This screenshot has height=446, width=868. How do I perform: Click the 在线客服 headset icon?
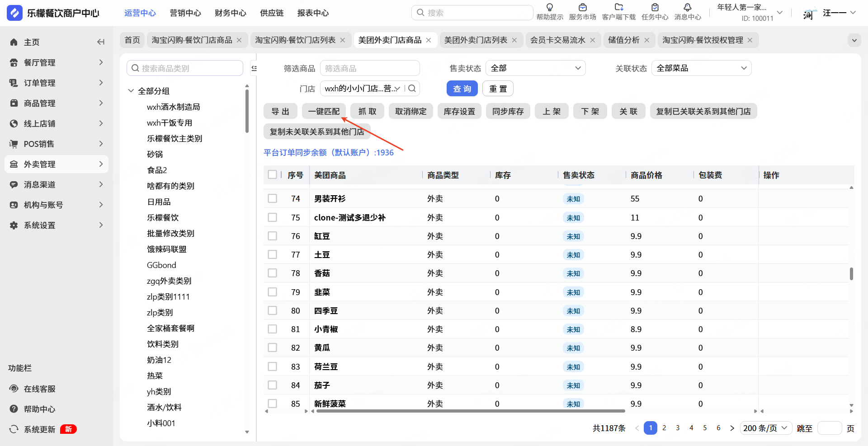[14, 389]
